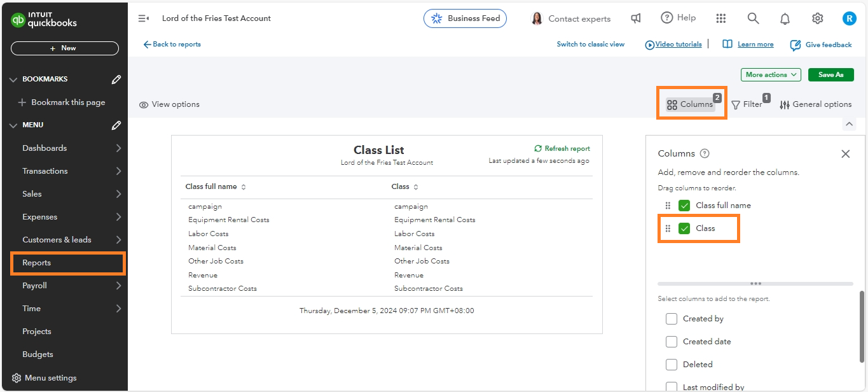The width and height of the screenshot is (868, 392).
Task: Click Back to reports link
Action: pyautogui.click(x=172, y=45)
